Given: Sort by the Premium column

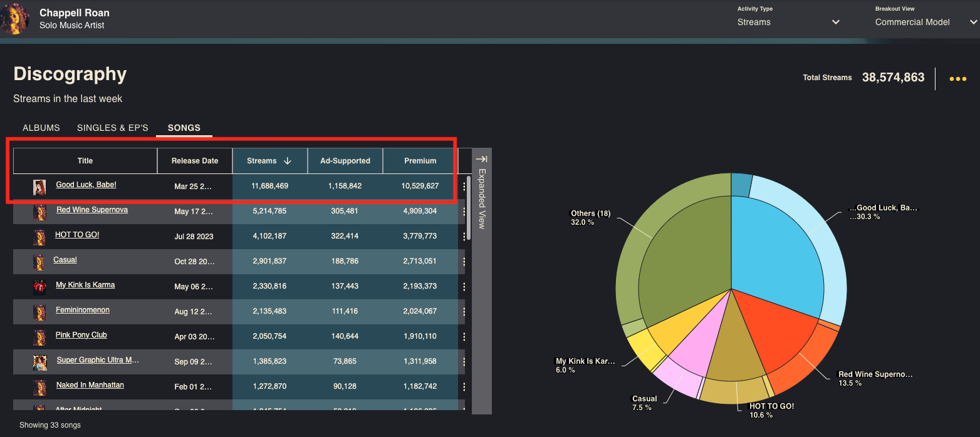Looking at the screenshot, I should pyautogui.click(x=420, y=161).
